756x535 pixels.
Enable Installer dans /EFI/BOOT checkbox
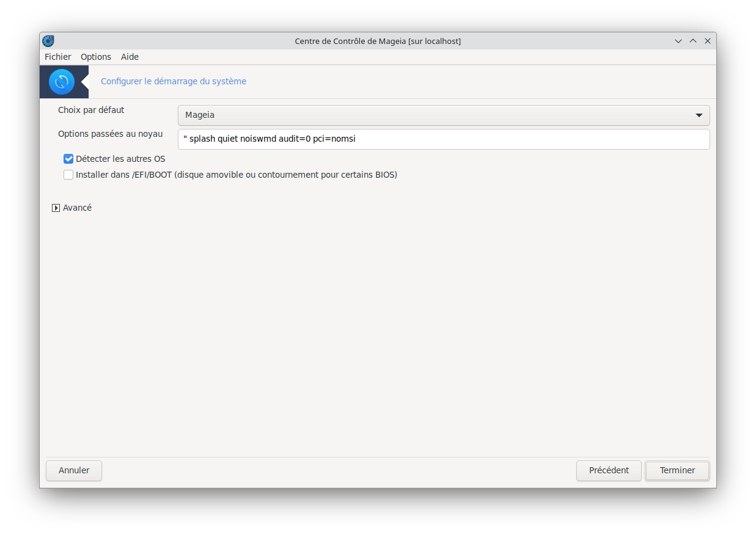[x=68, y=175]
